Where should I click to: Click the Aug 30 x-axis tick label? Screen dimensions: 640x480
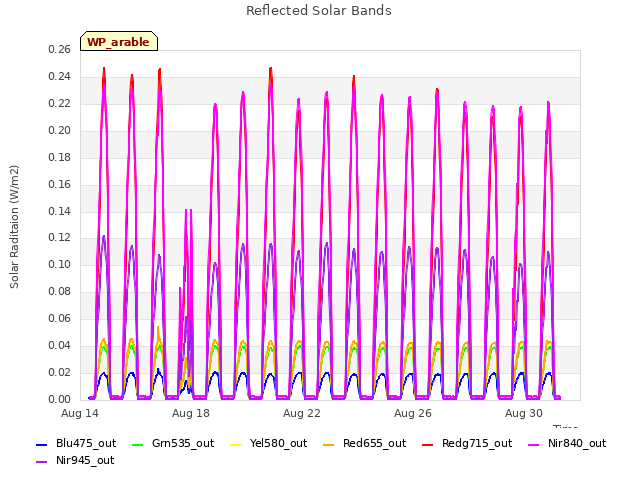tap(524, 413)
